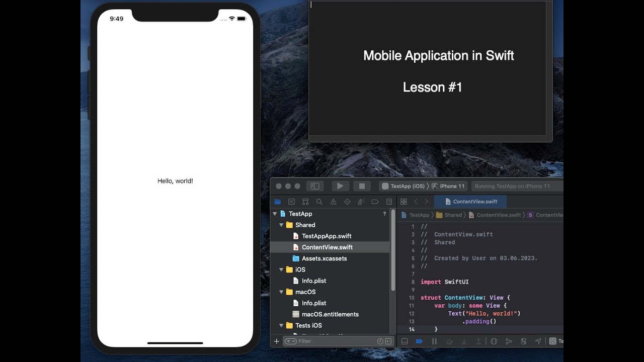Go back in editor history
Screen dimensions: 644x362
pos(416,202)
